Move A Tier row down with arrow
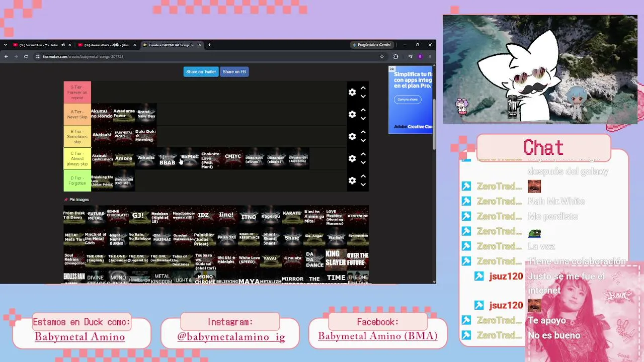Screen dimensions: 644x362 click(363, 119)
